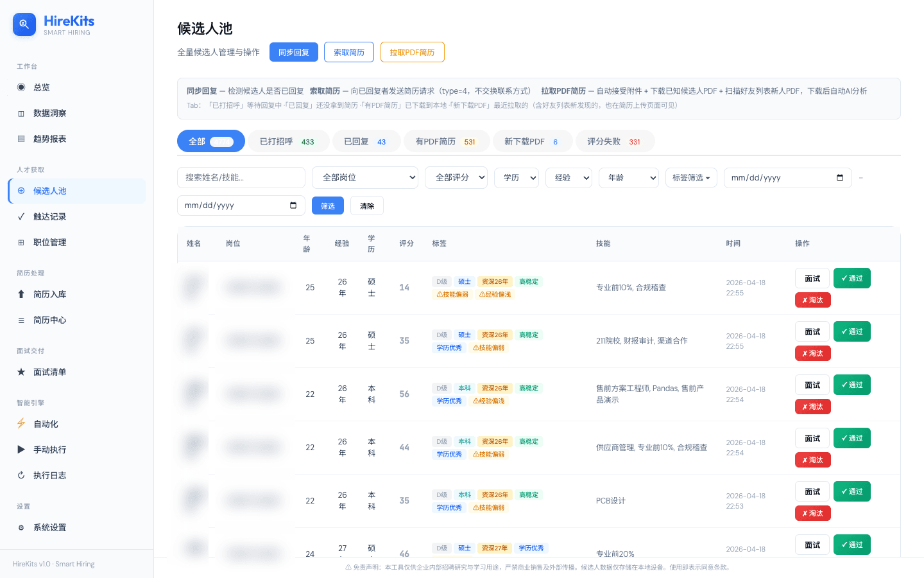Click 拉取PDF简历 button
Viewport: 924px width, 578px height.
click(413, 52)
